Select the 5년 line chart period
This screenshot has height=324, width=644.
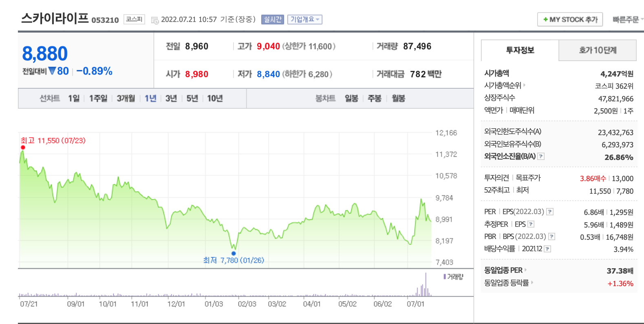(x=192, y=99)
